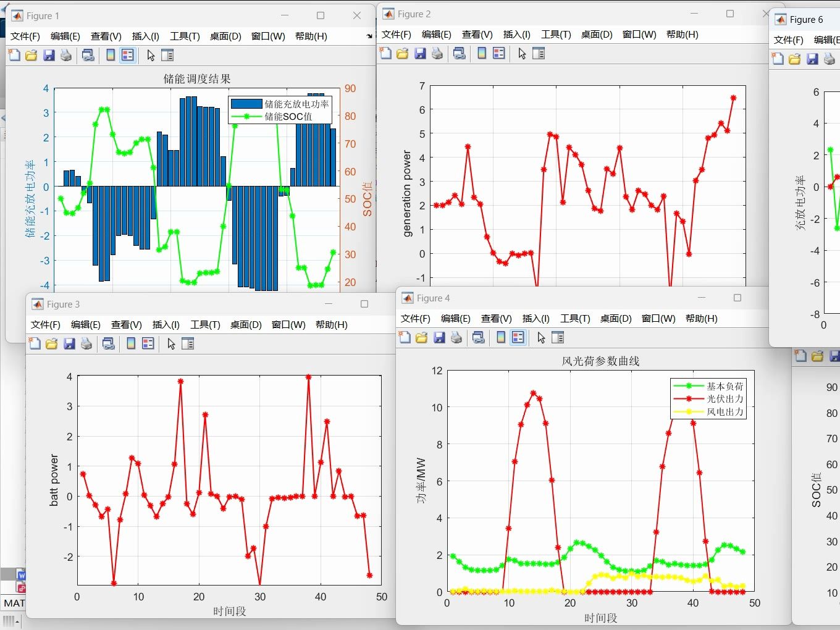The image size is (840, 630).
Task: Click New Figure icon in Figure 6 toolbar
Action: click(x=778, y=59)
